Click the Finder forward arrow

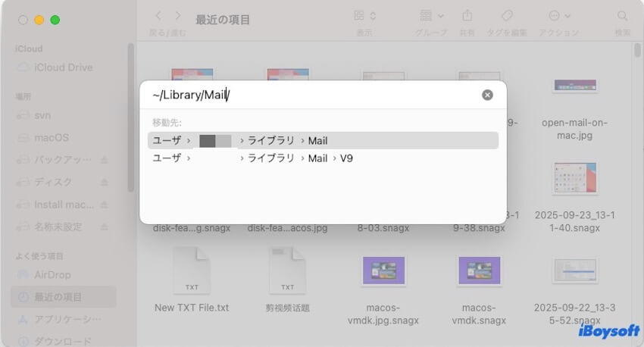point(178,16)
